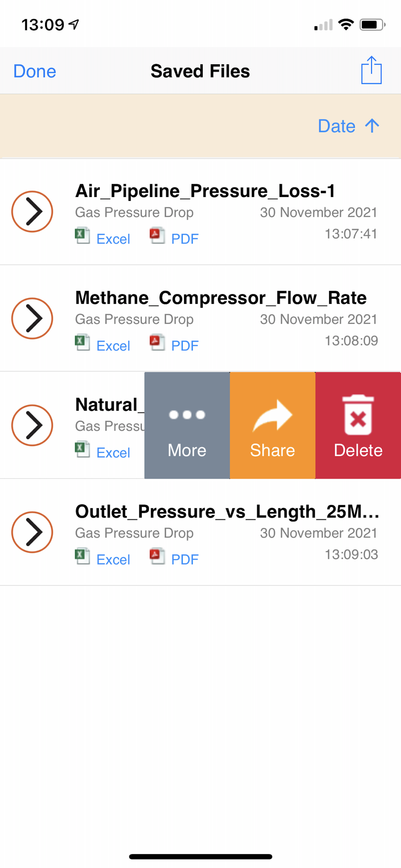Tap the More swipe action
Screen dimensions: 401x868
point(187,425)
